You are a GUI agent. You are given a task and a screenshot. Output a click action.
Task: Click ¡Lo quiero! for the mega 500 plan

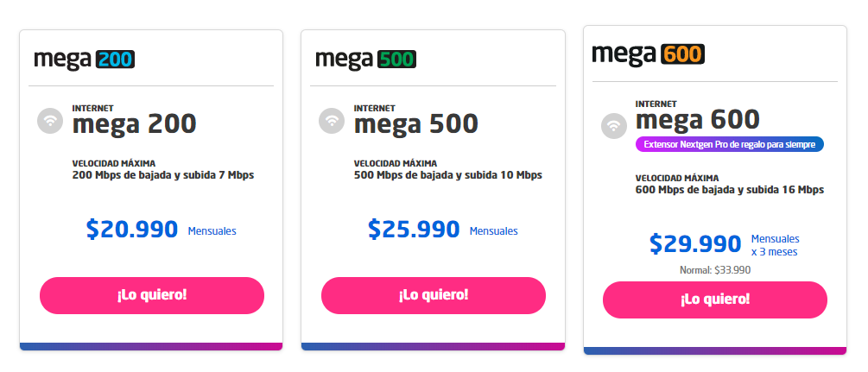pyautogui.click(x=434, y=295)
